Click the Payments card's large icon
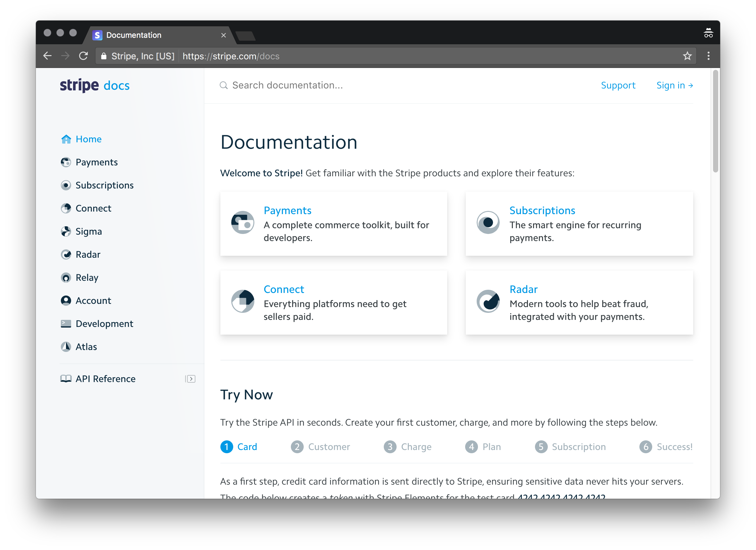The width and height of the screenshot is (756, 550). [243, 222]
